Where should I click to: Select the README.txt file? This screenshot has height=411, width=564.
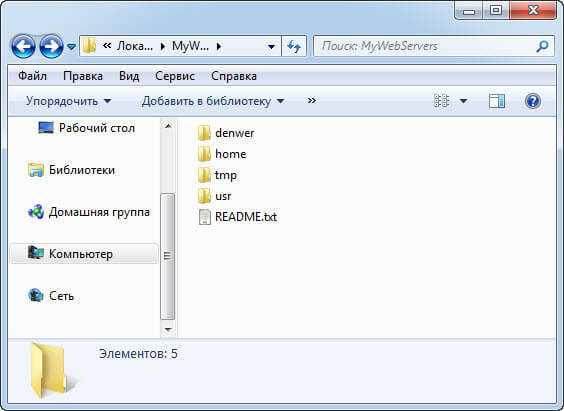(238, 217)
